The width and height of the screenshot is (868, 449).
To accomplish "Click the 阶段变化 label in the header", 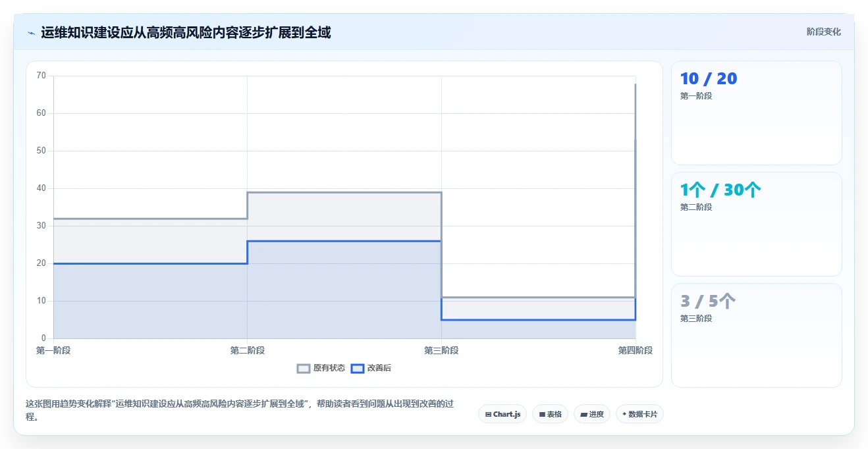I will [823, 32].
